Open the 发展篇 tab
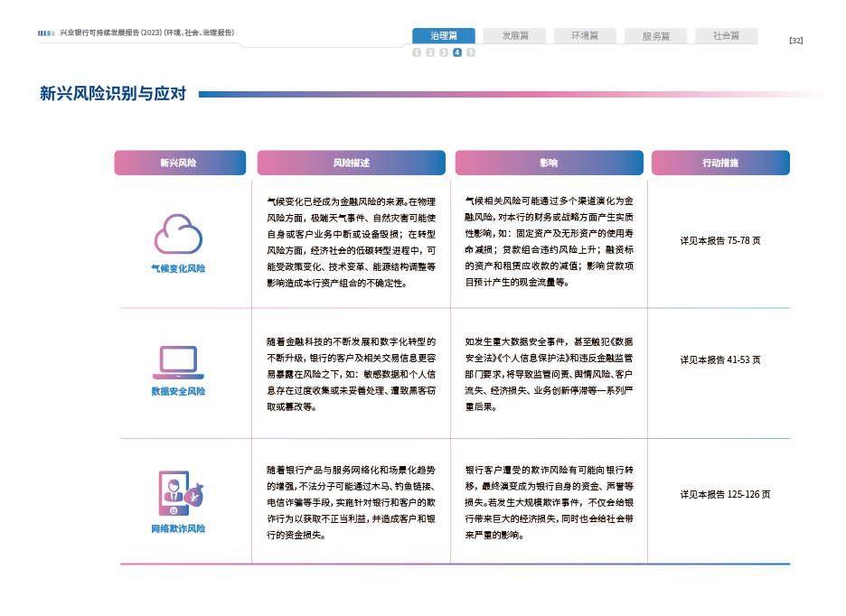Image resolution: width=846 pixels, height=616 pixels. [x=514, y=36]
